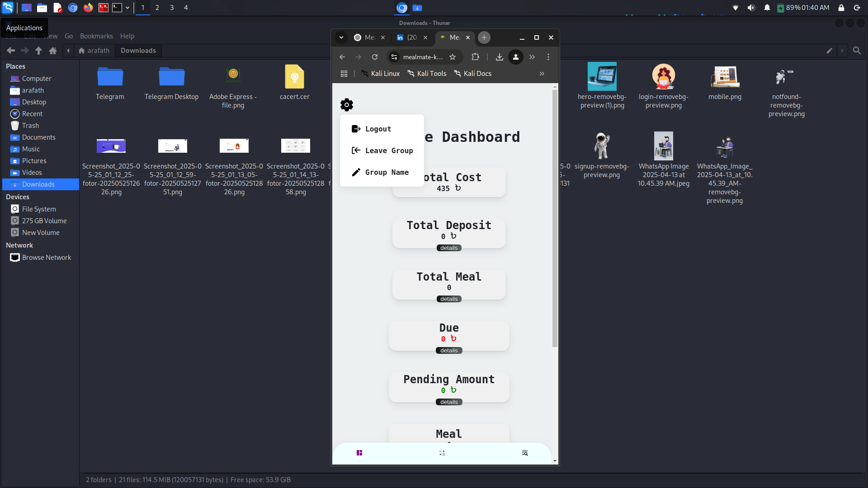Open the browser extensions puzzle icon
Image resolution: width=868 pixels, height=488 pixels.
[x=475, y=57]
